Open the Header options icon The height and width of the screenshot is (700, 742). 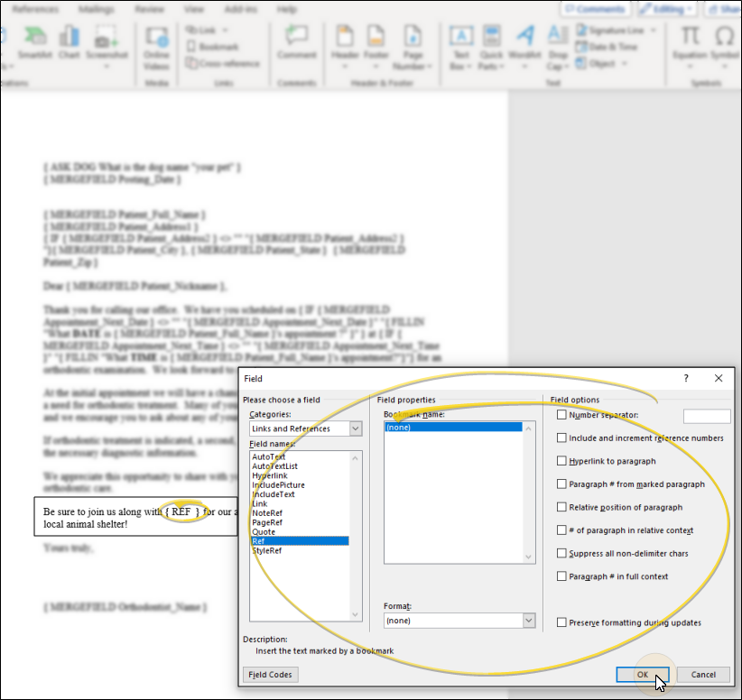(345, 38)
